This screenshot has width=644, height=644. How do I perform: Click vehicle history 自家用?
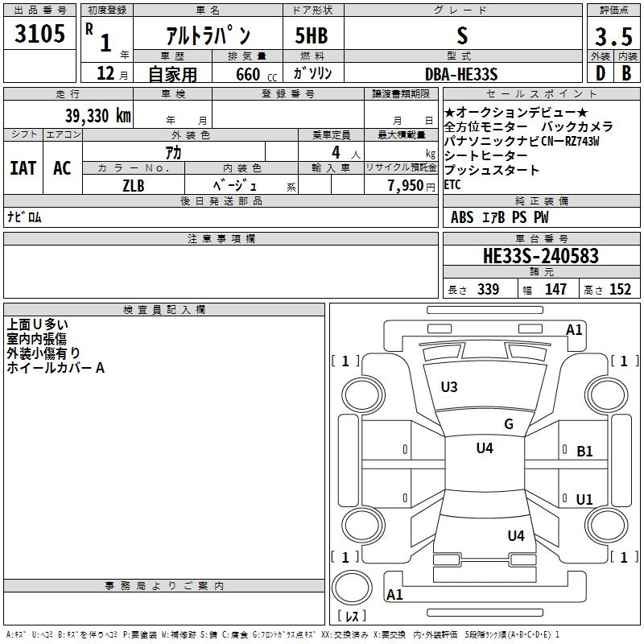172,74
